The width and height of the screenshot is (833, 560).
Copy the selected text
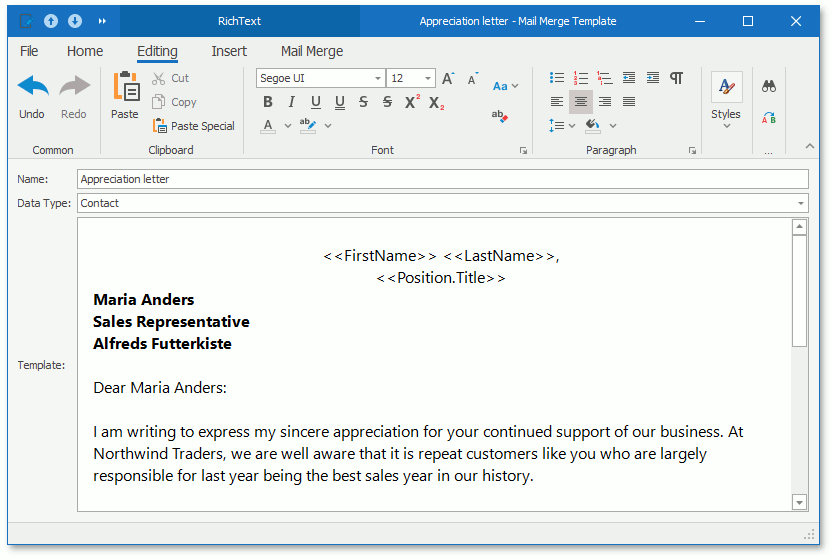pyautogui.click(x=174, y=102)
